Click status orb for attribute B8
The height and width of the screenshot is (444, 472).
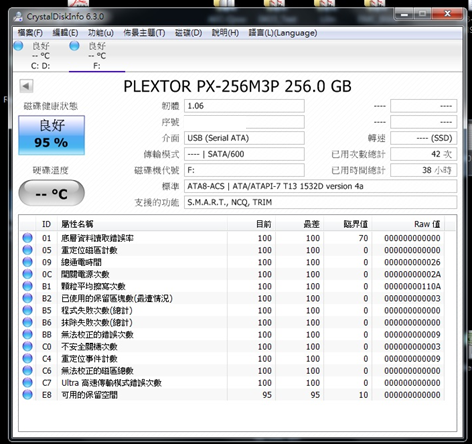click(27, 334)
